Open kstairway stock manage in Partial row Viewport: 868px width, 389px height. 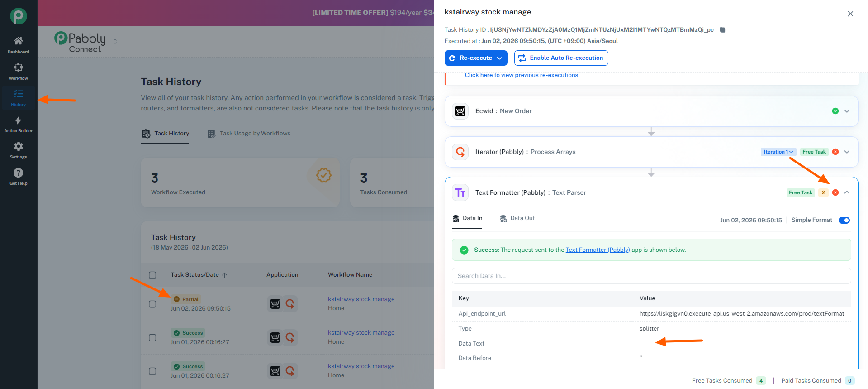coord(361,299)
